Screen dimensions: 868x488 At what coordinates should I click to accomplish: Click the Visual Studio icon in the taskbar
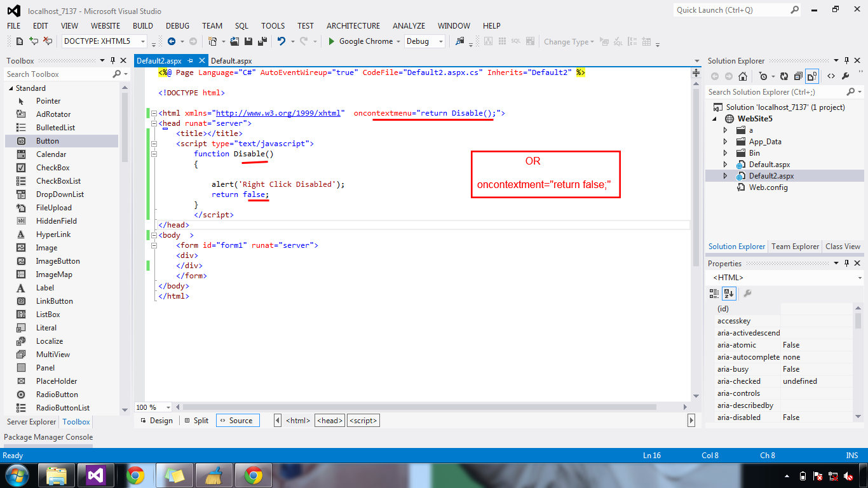coord(95,475)
